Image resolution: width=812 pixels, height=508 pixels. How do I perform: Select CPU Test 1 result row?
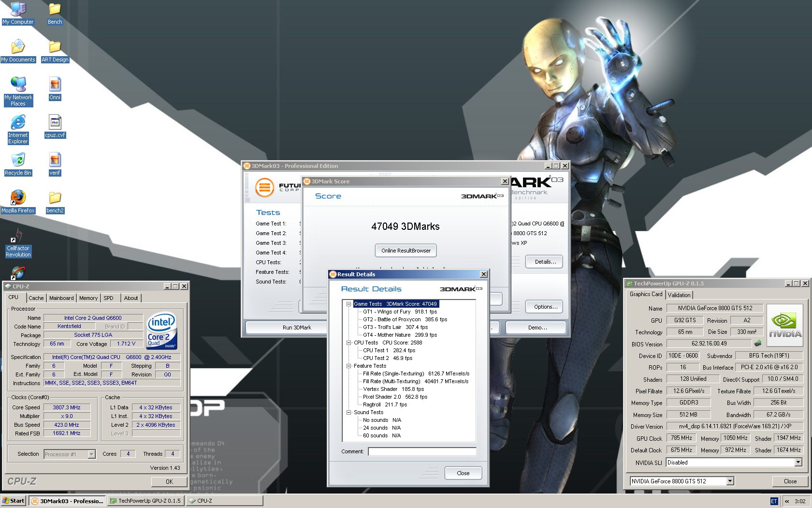(389, 350)
